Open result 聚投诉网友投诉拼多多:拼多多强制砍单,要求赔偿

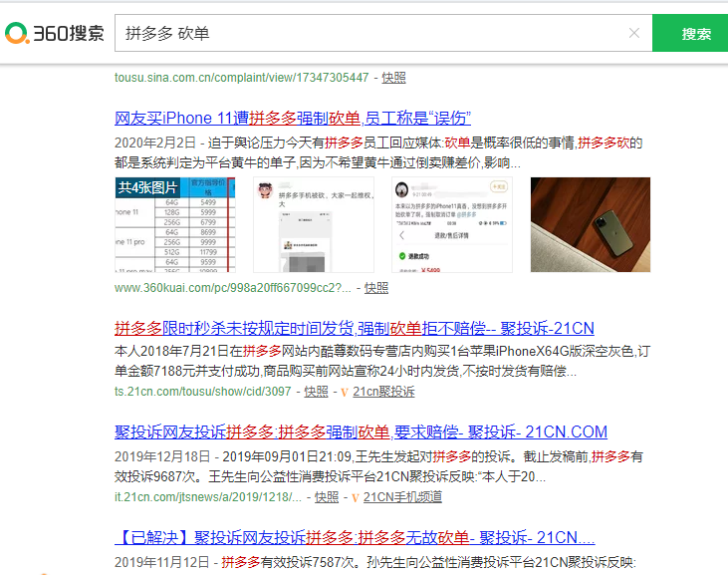point(361,431)
